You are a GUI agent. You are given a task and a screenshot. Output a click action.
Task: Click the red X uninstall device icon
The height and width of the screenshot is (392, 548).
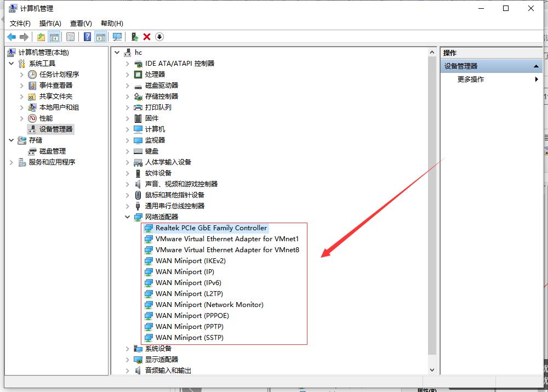click(147, 37)
